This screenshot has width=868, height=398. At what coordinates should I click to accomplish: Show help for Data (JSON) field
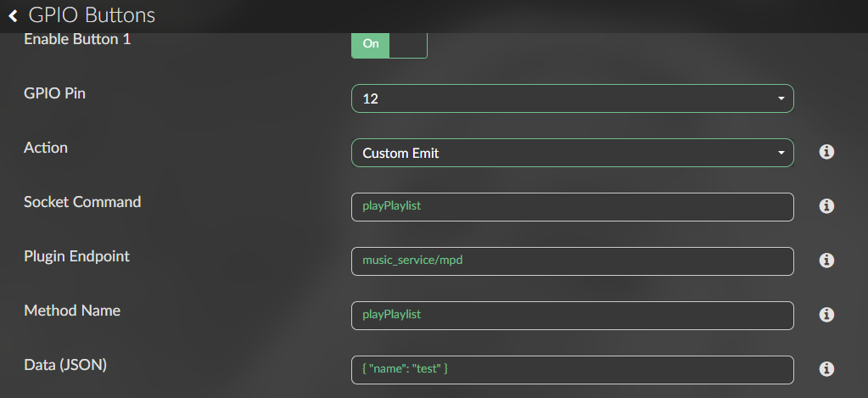(826, 369)
